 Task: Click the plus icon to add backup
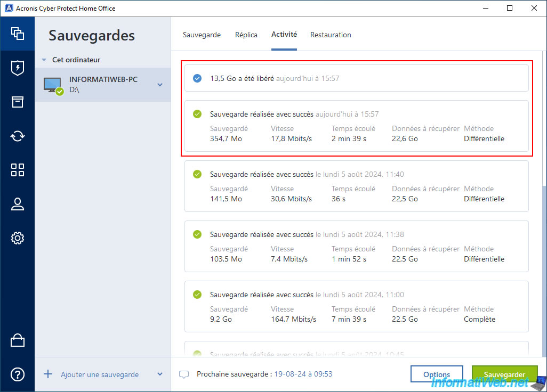48,374
